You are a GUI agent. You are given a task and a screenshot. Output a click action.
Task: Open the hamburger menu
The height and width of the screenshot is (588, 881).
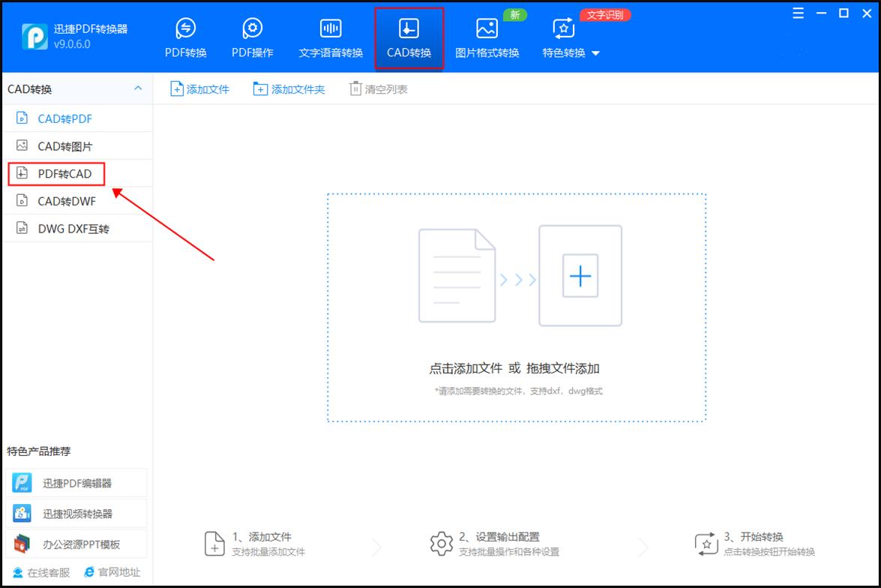799,13
